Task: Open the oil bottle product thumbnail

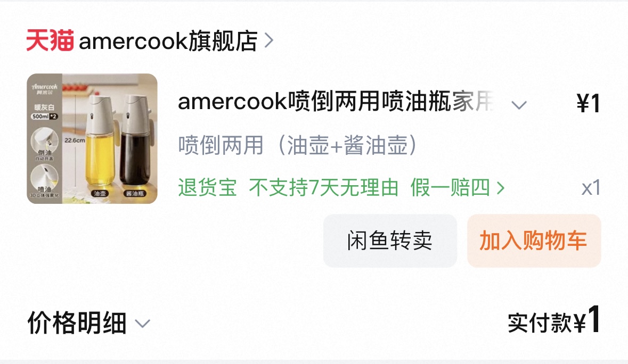Action: point(92,138)
